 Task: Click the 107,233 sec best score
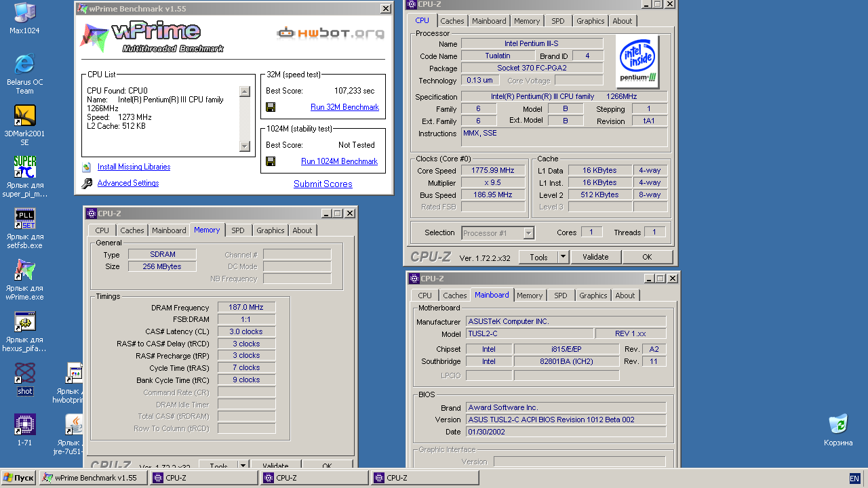(x=354, y=91)
